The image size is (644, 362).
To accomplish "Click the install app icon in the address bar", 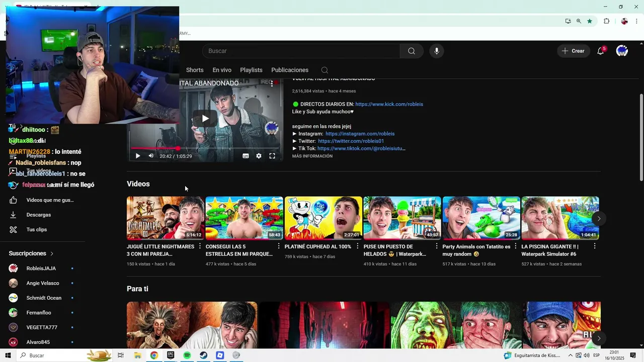I will 568,21.
